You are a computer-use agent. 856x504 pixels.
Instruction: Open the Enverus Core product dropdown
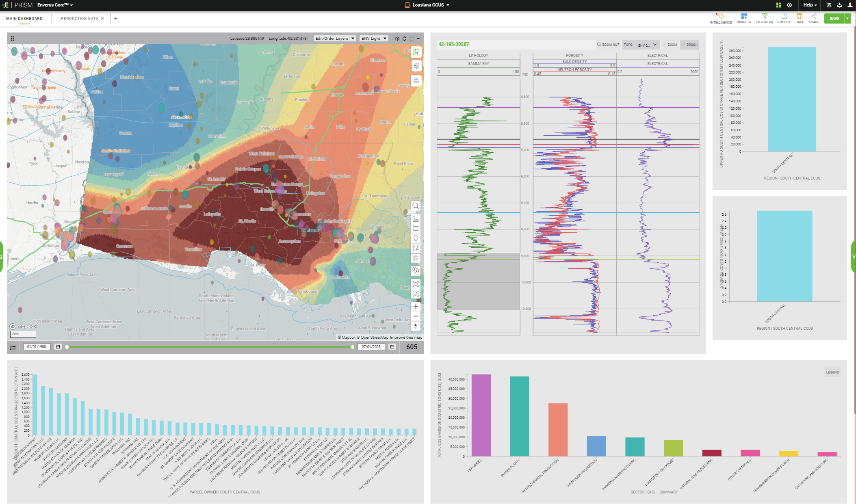click(x=55, y=5)
